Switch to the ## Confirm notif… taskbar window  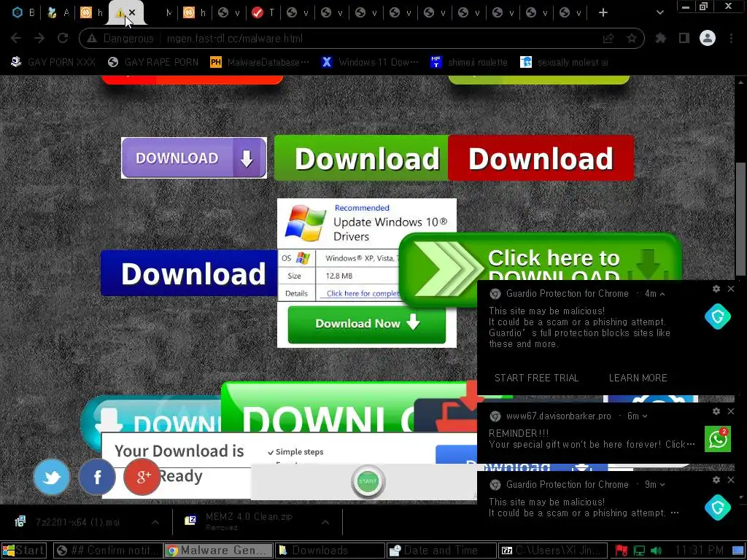tap(108, 551)
